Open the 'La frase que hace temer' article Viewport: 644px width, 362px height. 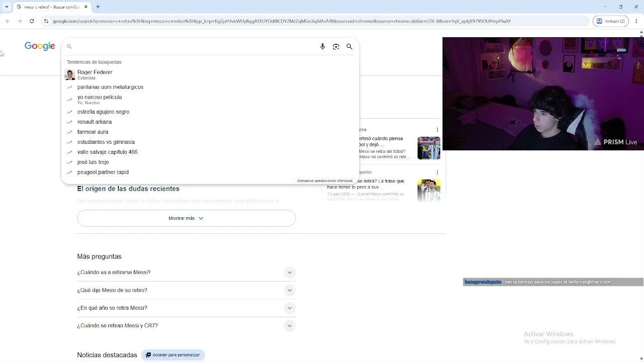click(x=380, y=184)
